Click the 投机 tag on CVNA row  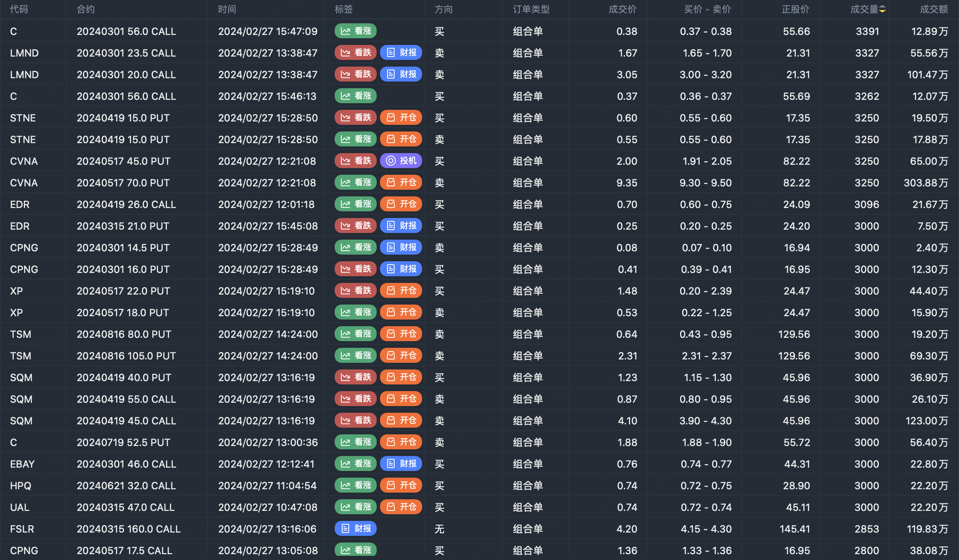(401, 161)
